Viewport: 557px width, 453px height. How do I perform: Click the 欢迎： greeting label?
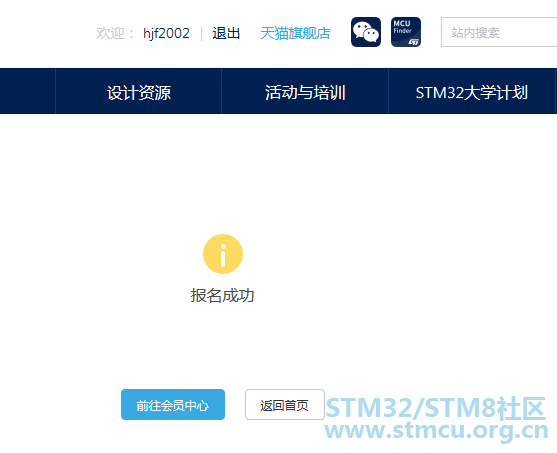click(x=115, y=33)
